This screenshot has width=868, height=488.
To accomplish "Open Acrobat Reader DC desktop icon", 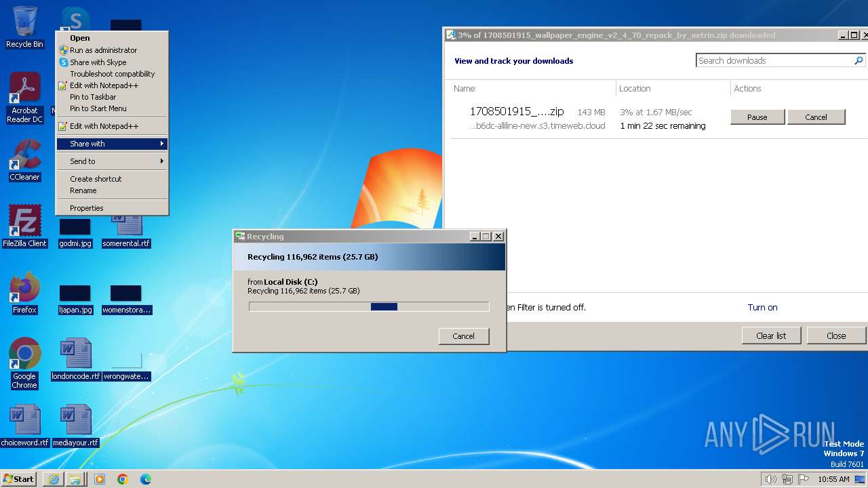I will pyautogui.click(x=24, y=98).
